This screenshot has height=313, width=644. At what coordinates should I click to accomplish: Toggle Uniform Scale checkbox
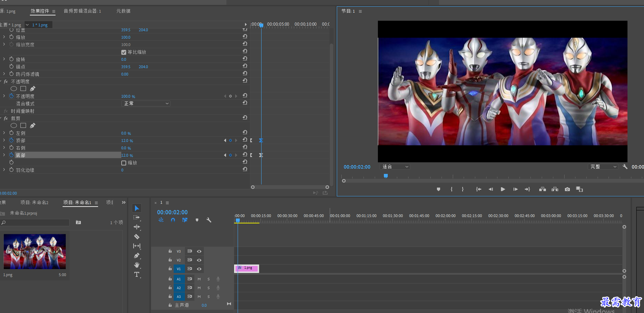click(x=124, y=52)
